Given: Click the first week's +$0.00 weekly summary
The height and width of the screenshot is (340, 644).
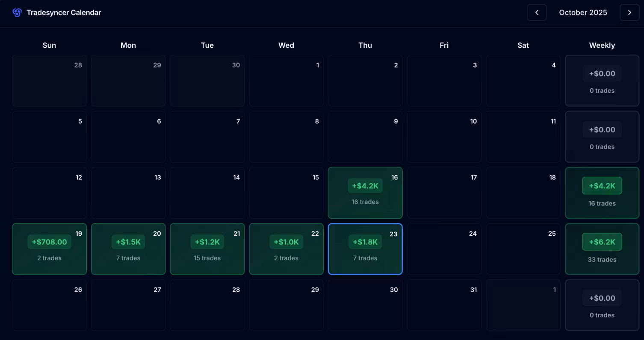Looking at the screenshot, I should click(x=602, y=81).
